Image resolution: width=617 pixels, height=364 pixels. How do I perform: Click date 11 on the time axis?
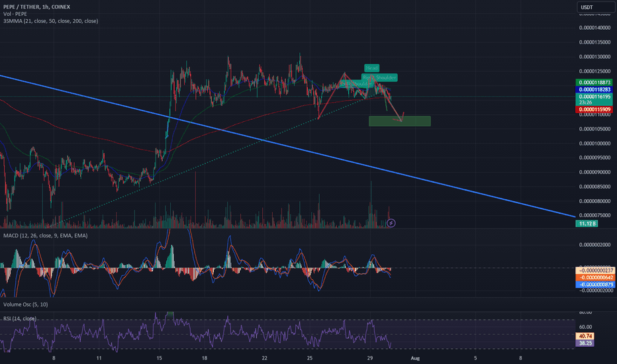pos(99,358)
